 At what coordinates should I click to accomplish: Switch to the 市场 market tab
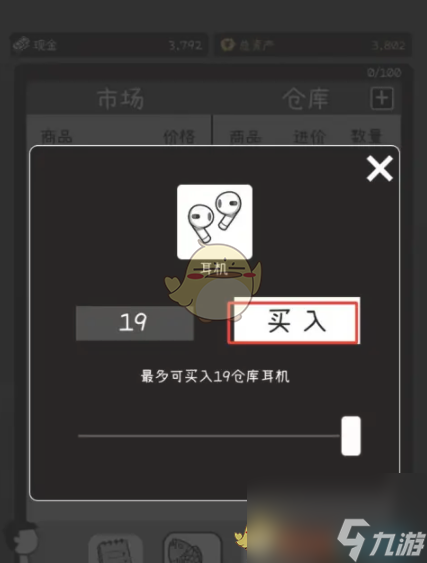pos(121,99)
